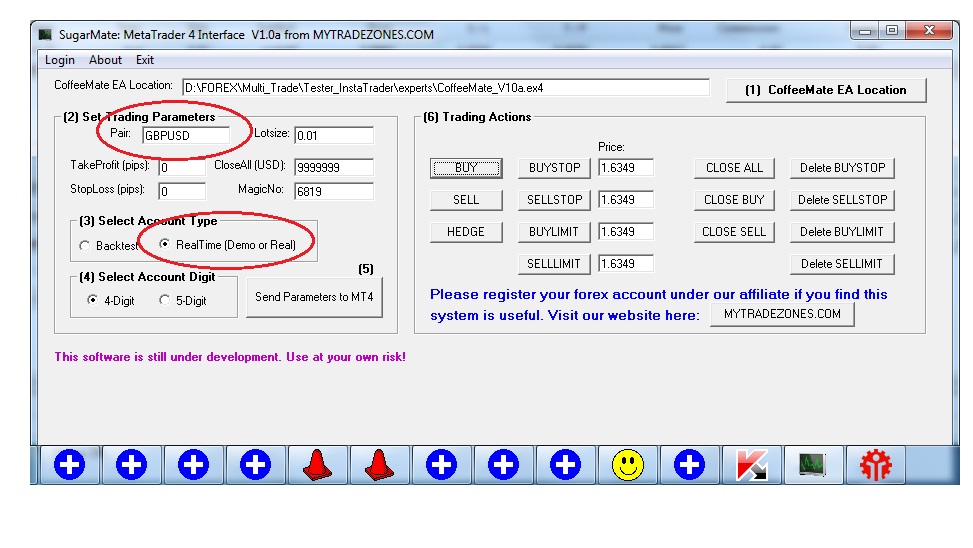Click the right red traffic cone taskbar icon
Image resolution: width=973 pixels, height=548 pixels.
click(x=379, y=465)
